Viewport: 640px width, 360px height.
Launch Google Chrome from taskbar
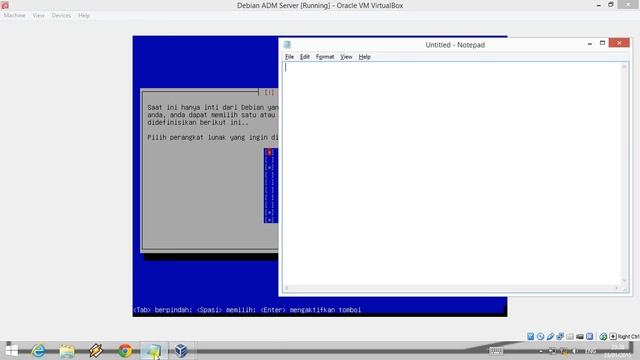[125, 351]
